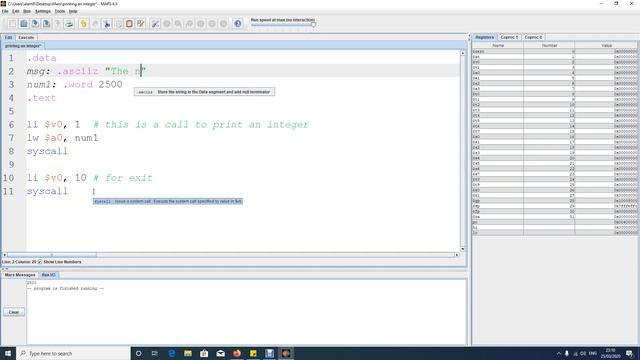This screenshot has height=360, width=640.
Task: Click the 'li $v0, 10 # for exit' line
Action: (x=89, y=178)
